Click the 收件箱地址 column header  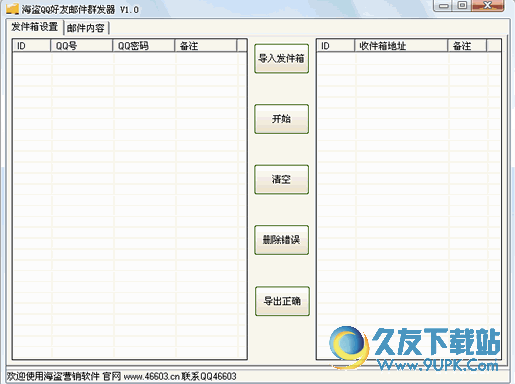(x=401, y=46)
